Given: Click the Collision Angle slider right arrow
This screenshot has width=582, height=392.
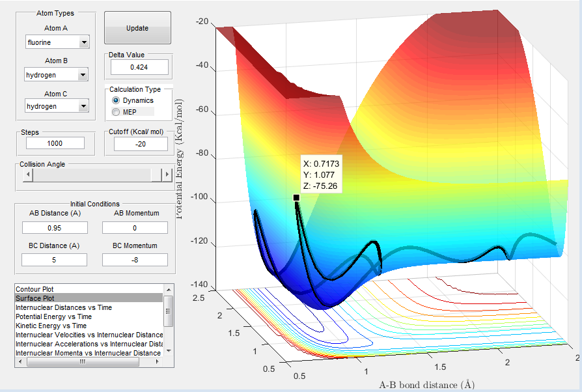Looking at the screenshot, I should click(x=167, y=175).
